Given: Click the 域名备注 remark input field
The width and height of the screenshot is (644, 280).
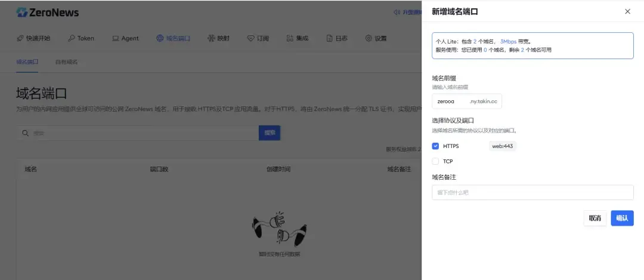Looking at the screenshot, I should coord(532,192).
